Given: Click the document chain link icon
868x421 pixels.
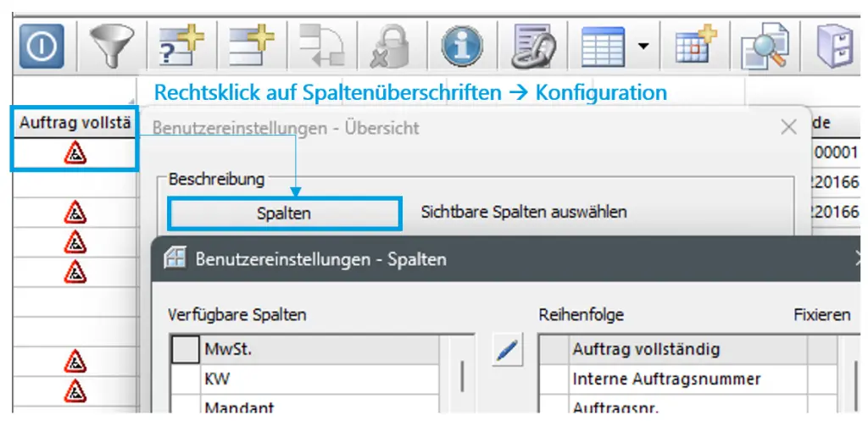Looking at the screenshot, I should (x=531, y=47).
